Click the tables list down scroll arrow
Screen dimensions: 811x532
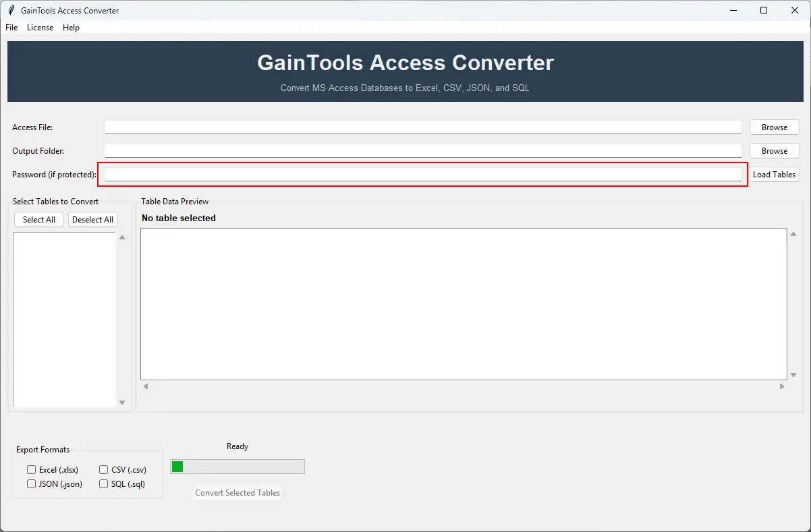[122, 403]
